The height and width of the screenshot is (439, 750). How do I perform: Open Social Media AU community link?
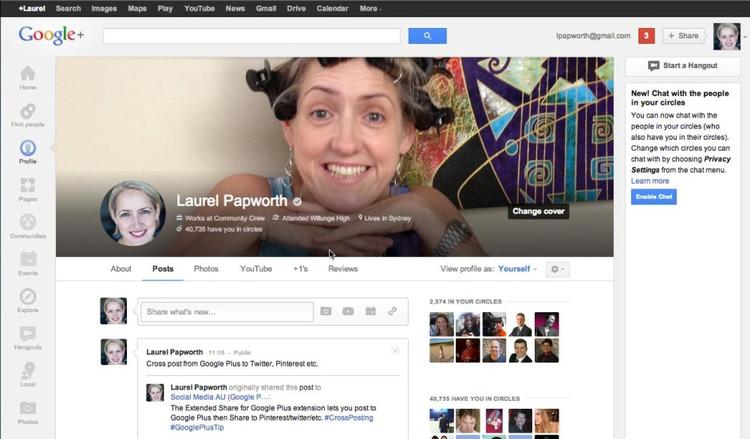pyautogui.click(x=220, y=397)
